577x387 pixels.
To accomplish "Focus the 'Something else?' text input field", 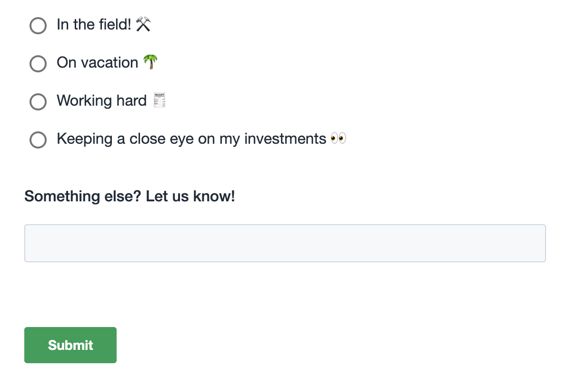I will click(x=285, y=243).
